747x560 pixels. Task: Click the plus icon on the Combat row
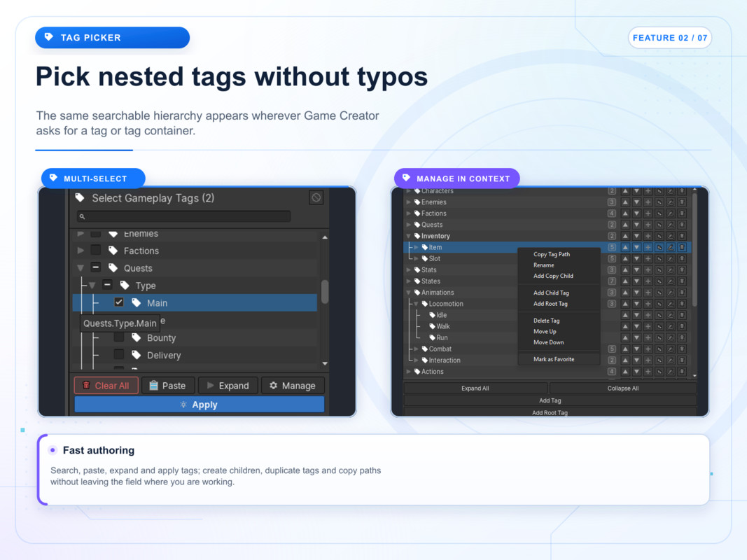648,349
